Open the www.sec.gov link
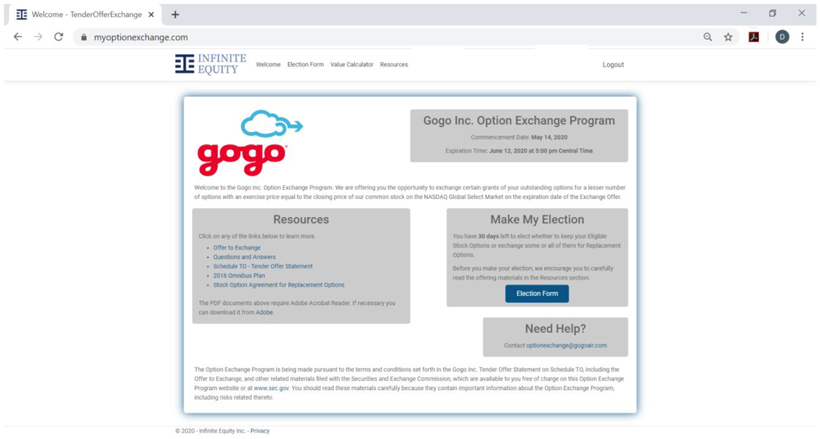The height and width of the screenshot is (439, 820). click(271, 388)
